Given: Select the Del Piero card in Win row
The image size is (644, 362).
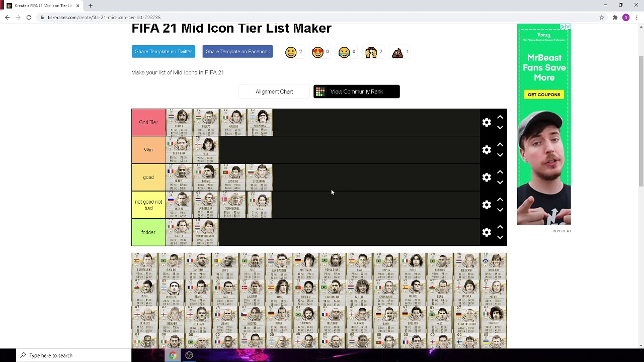Looking at the screenshot, I should click(179, 150).
